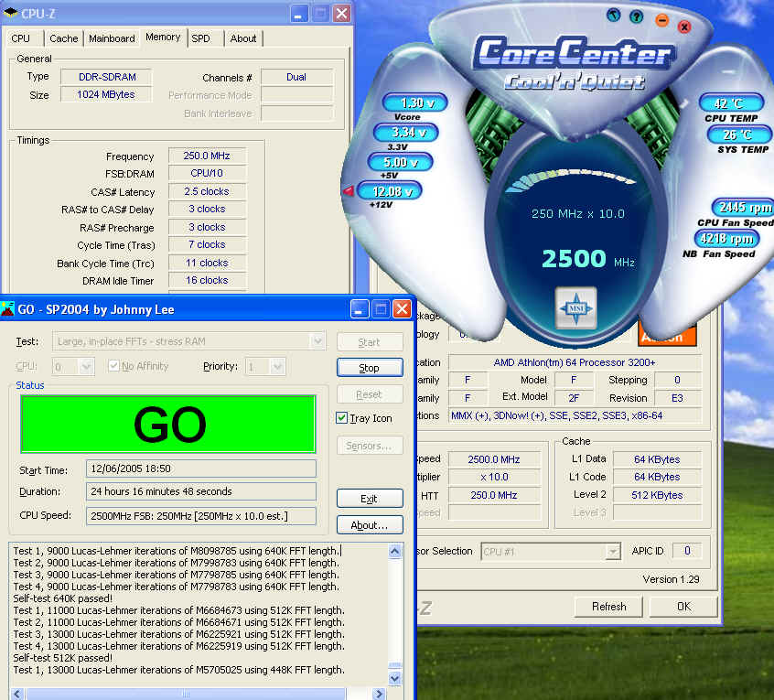Click the 5.00 v voltage readout
The height and width of the screenshot is (700, 774).
tap(401, 162)
